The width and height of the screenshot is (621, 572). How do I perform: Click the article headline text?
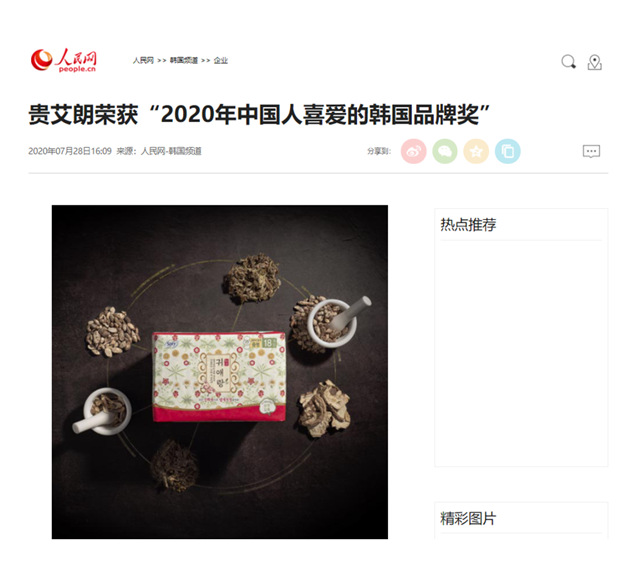pyautogui.click(x=259, y=114)
